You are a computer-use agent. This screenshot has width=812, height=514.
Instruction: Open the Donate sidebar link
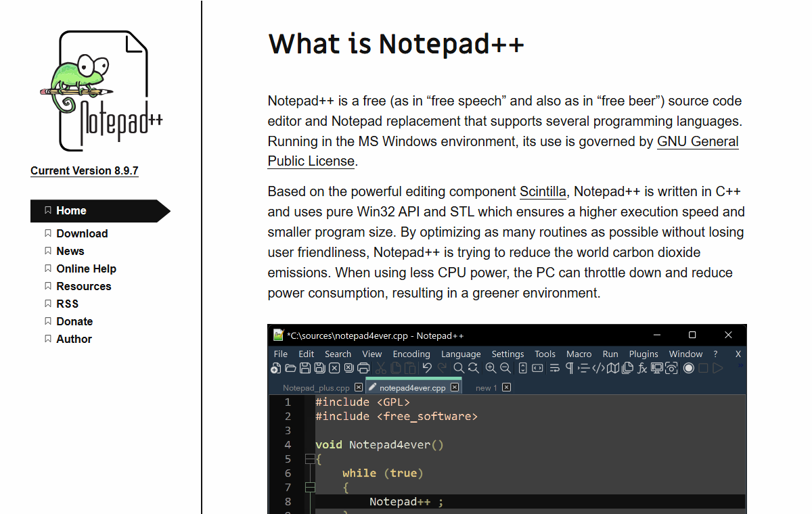(x=74, y=321)
